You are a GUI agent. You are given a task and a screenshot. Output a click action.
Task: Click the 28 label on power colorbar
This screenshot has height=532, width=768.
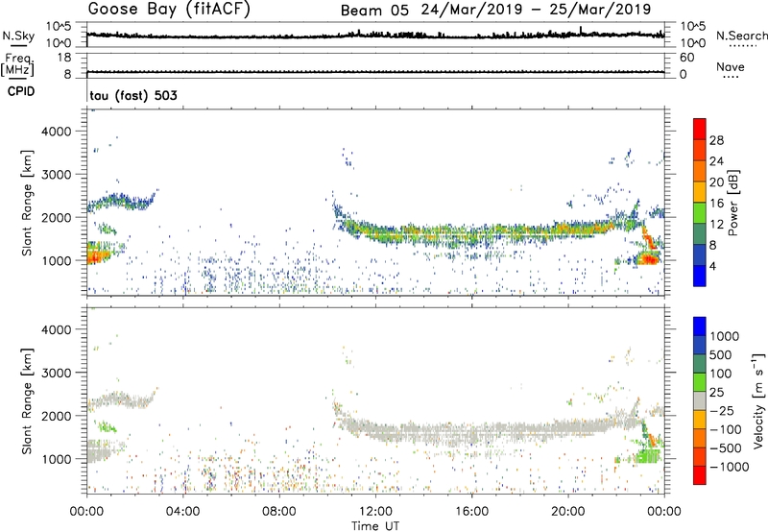pyautogui.click(x=716, y=140)
